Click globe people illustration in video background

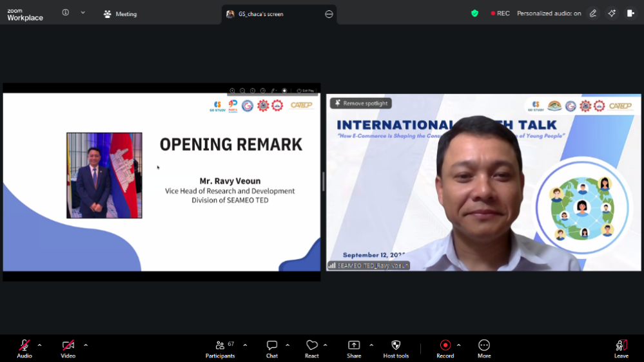coord(582,207)
